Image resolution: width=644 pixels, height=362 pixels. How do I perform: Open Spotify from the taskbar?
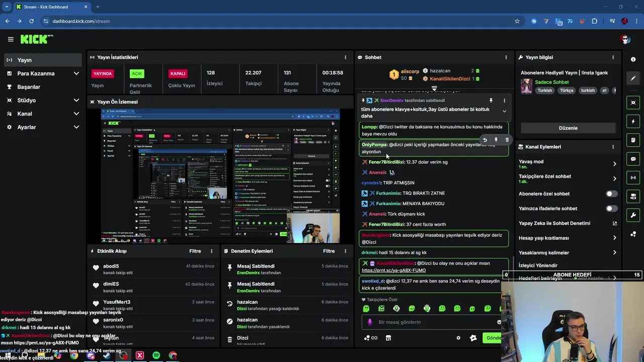[x=156, y=355]
